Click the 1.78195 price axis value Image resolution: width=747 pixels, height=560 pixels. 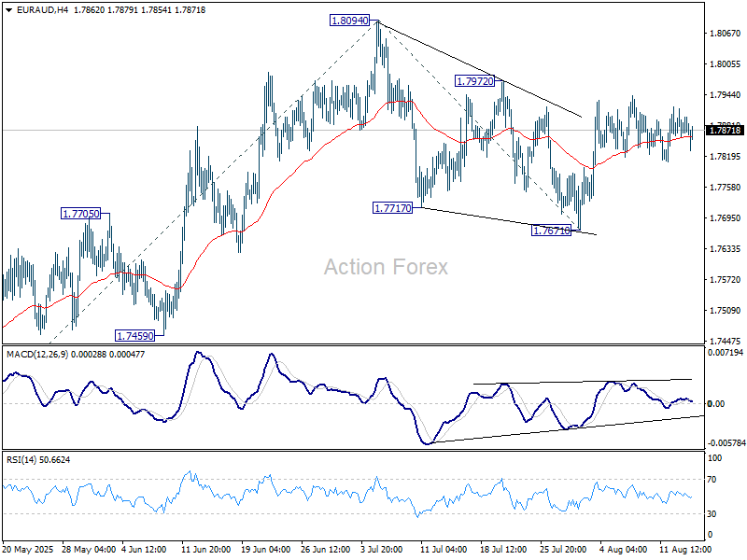pos(726,157)
